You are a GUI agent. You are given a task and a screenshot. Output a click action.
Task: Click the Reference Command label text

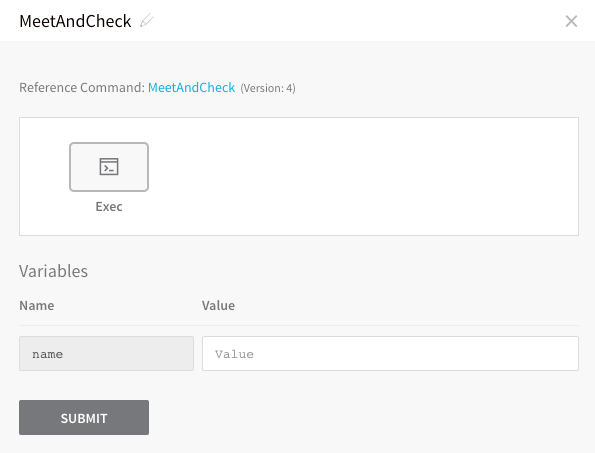click(82, 88)
